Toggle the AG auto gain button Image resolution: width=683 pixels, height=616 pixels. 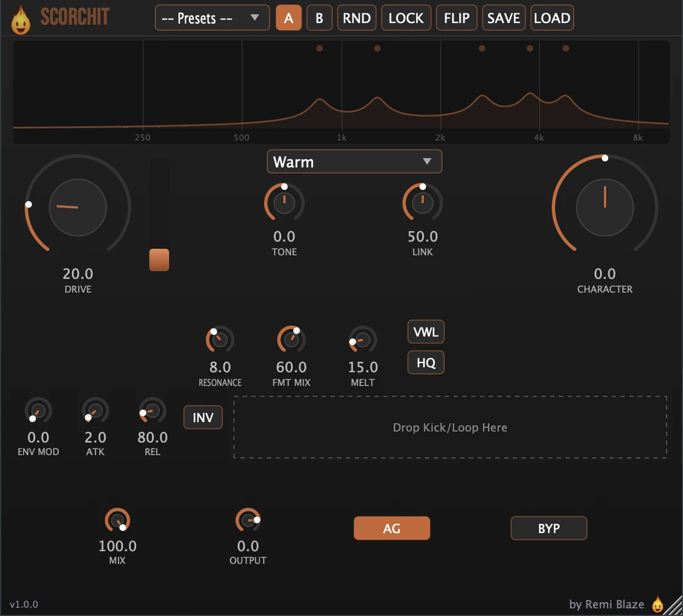(x=392, y=528)
